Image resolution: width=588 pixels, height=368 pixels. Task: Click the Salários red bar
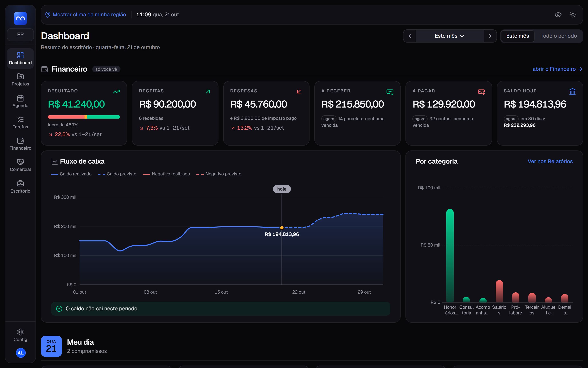[x=499, y=291]
